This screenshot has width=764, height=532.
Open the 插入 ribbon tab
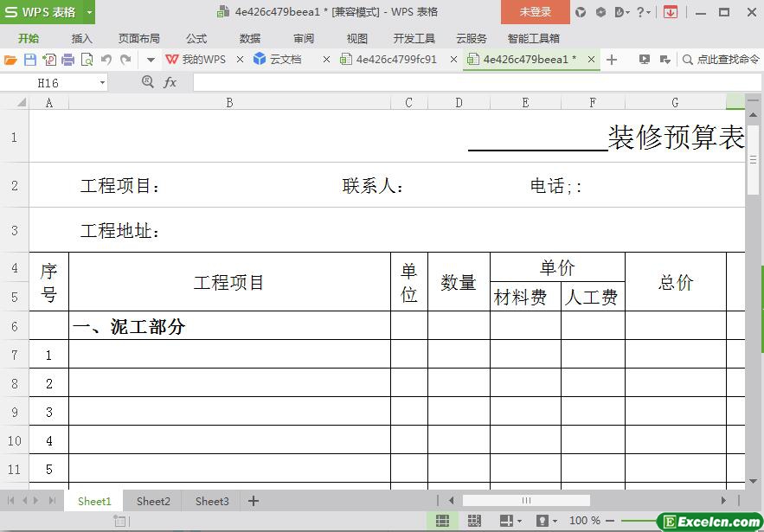tap(81, 38)
